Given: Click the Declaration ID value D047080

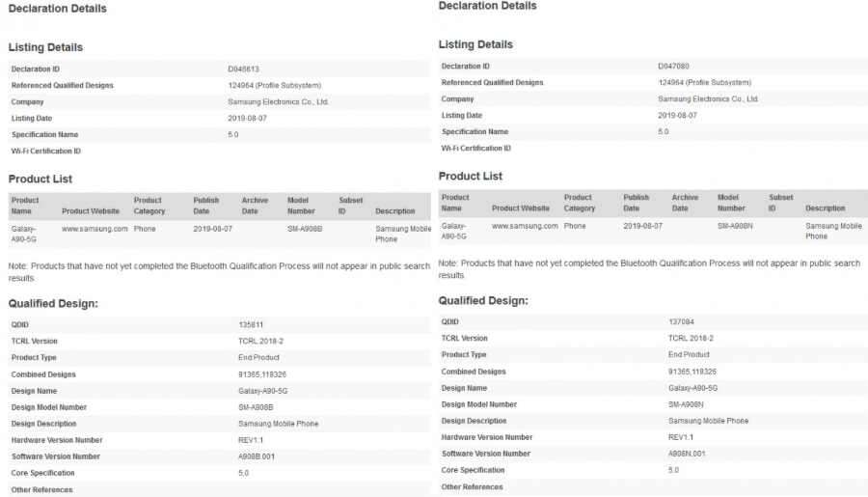Looking at the screenshot, I should tap(673, 67).
